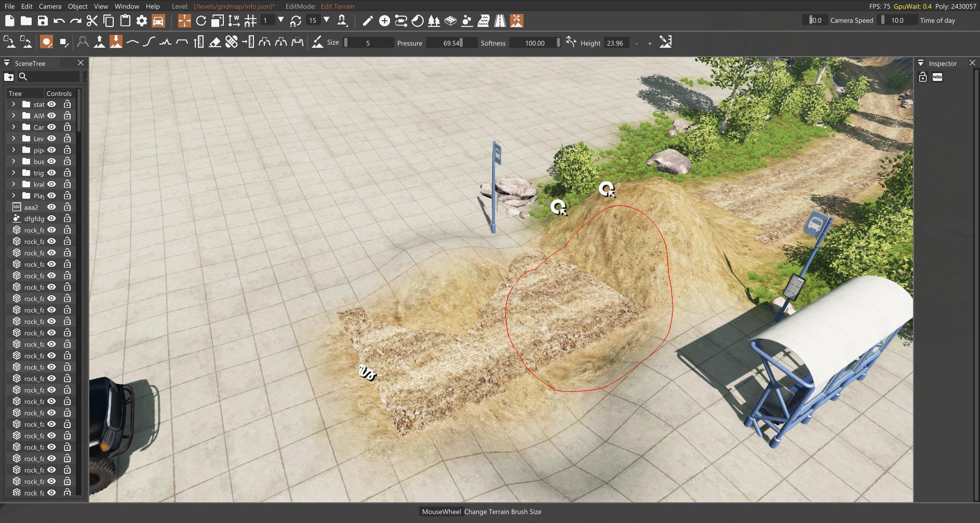Select the Flatten terrain brush
This screenshot has width=980, height=523.
182,42
